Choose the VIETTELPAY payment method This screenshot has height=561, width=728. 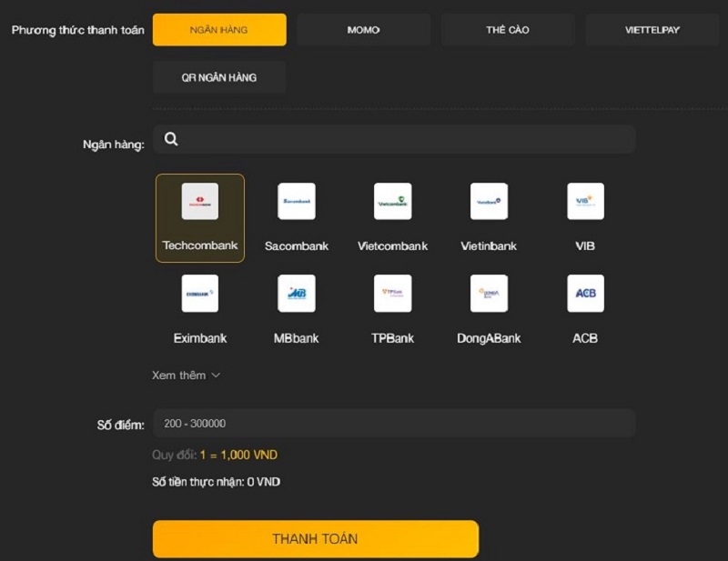(x=652, y=30)
